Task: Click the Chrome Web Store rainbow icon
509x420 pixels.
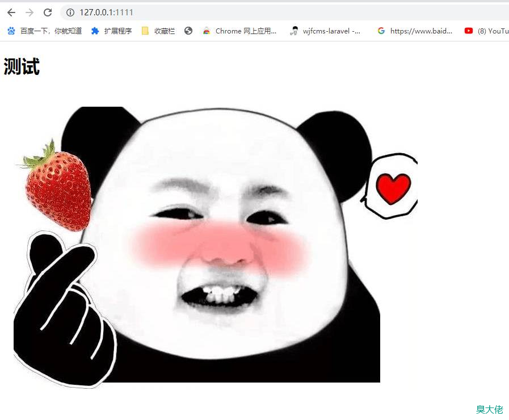Action: point(207,31)
